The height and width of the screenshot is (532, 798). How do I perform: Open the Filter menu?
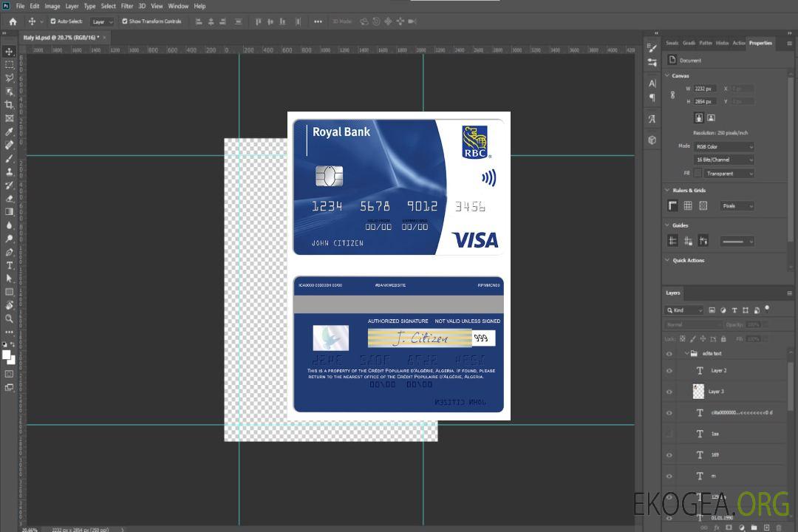tap(127, 6)
